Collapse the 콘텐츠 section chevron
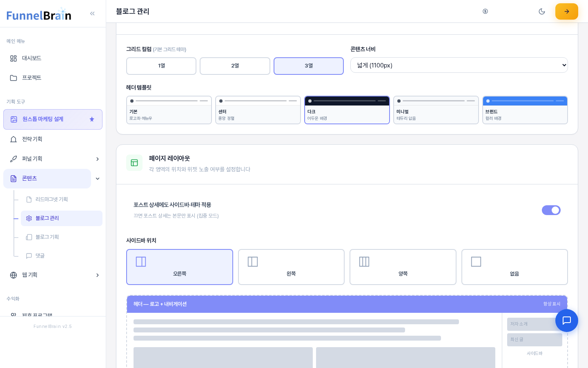Viewport: 588px width, 368px height. click(98, 179)
